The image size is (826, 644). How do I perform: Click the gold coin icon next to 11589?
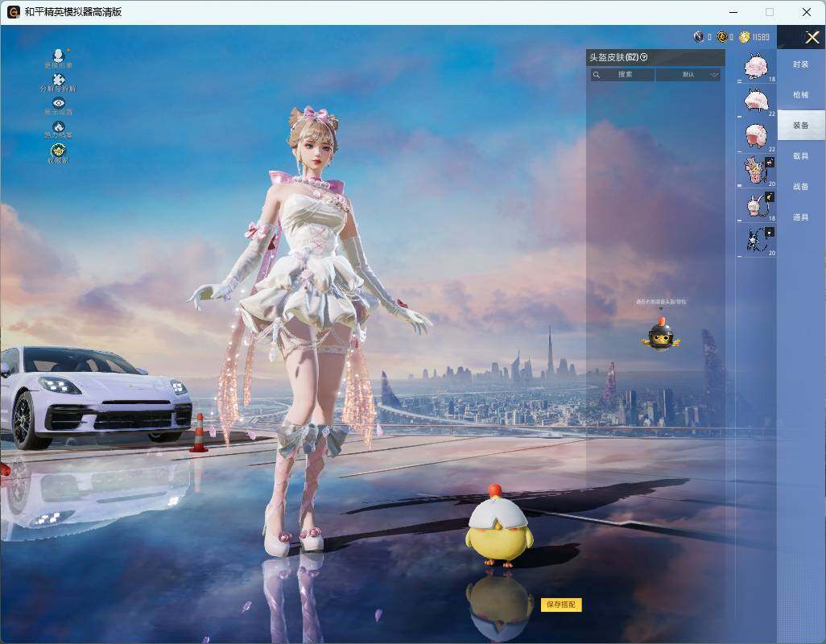pos(744,37)
